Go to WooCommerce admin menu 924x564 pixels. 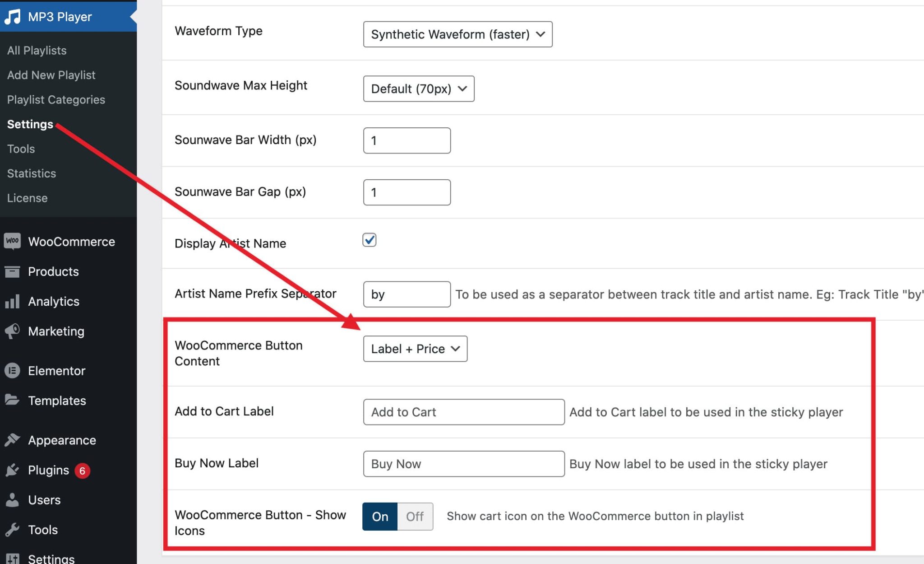[x=68, y=242]
